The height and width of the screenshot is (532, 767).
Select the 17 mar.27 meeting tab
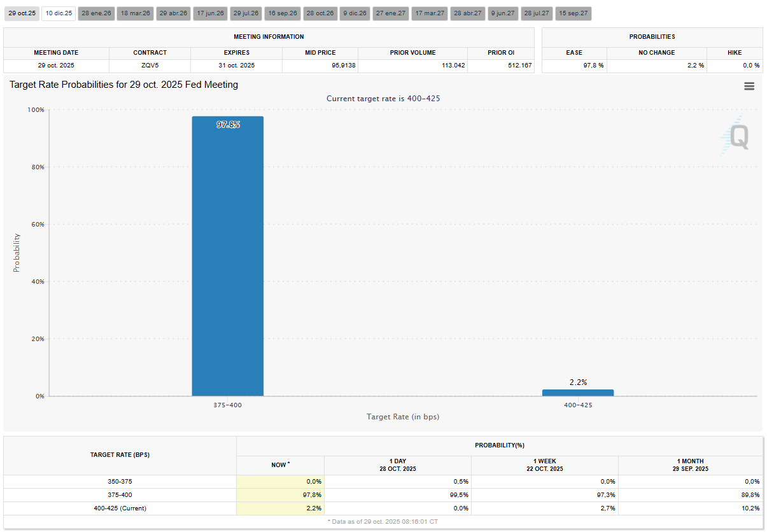[x=430, y=13]
